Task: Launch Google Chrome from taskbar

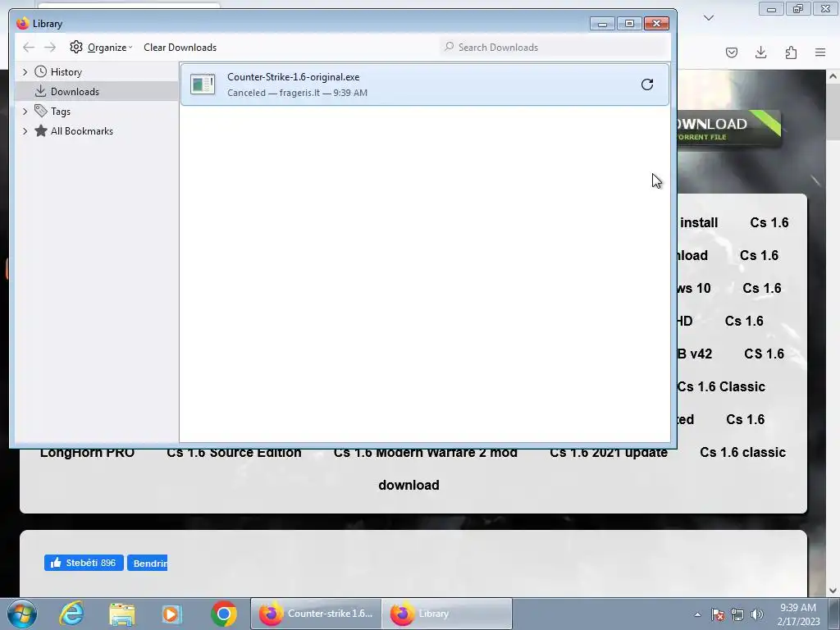Action: 223,614
